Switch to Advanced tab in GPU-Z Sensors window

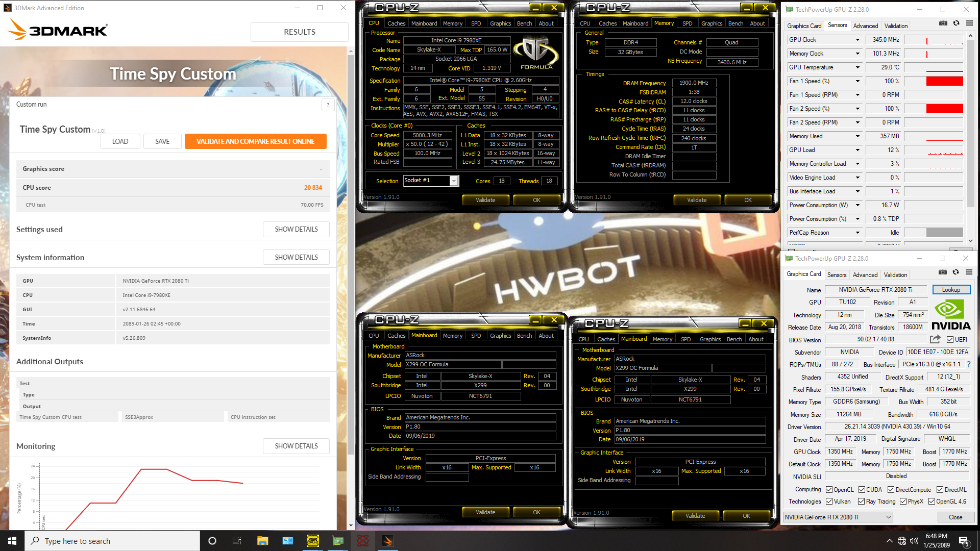[x=866, y=26]
